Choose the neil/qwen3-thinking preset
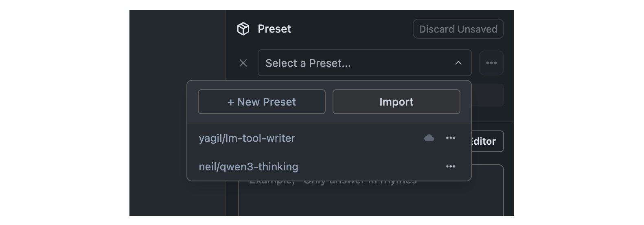 [249, 167]
